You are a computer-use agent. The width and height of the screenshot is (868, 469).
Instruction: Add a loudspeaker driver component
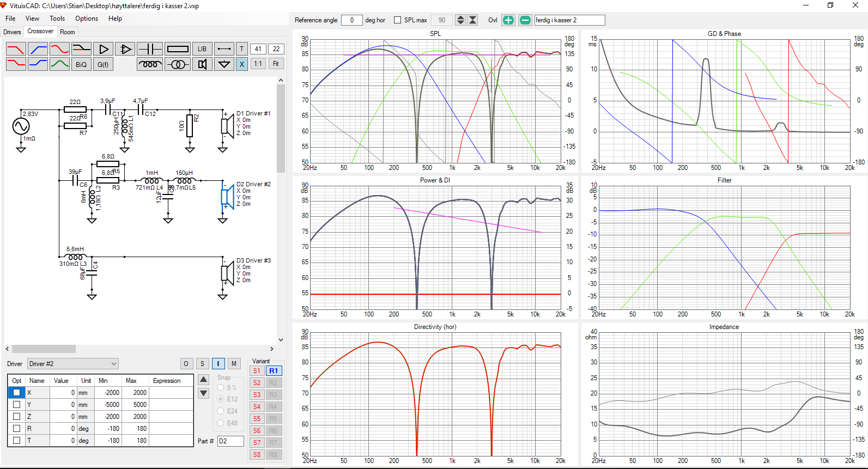click(202, 64)
